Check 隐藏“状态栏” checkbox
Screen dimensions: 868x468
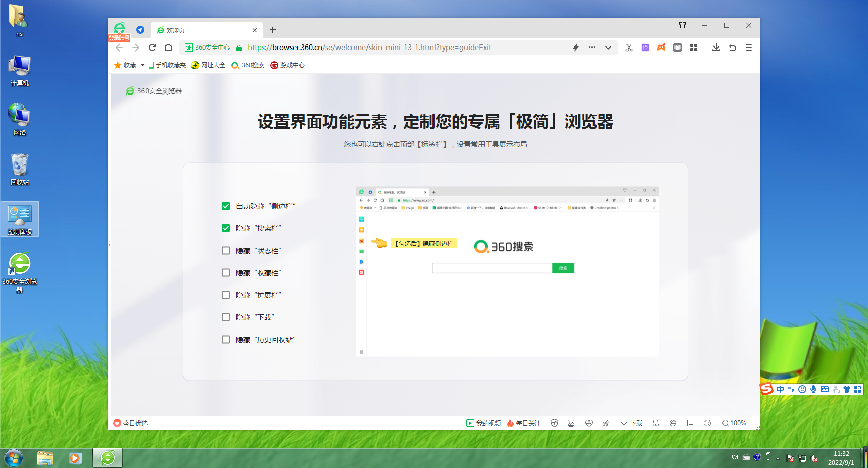pos(226,251)
